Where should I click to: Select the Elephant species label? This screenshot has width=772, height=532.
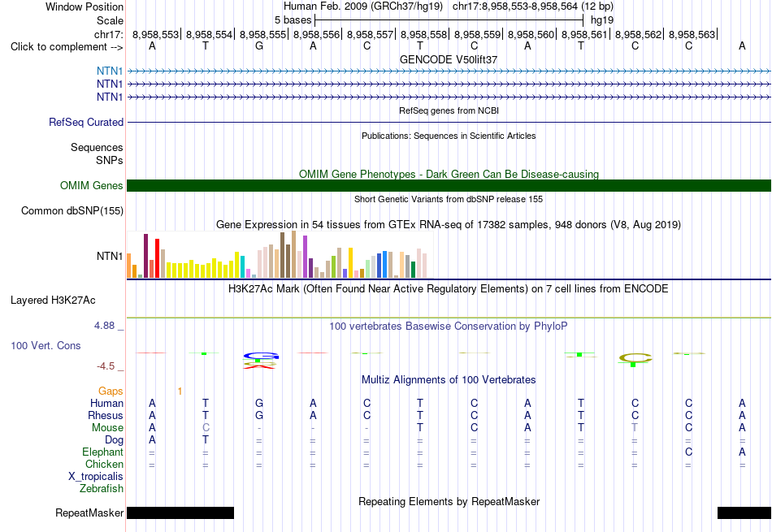click(102, 452)
